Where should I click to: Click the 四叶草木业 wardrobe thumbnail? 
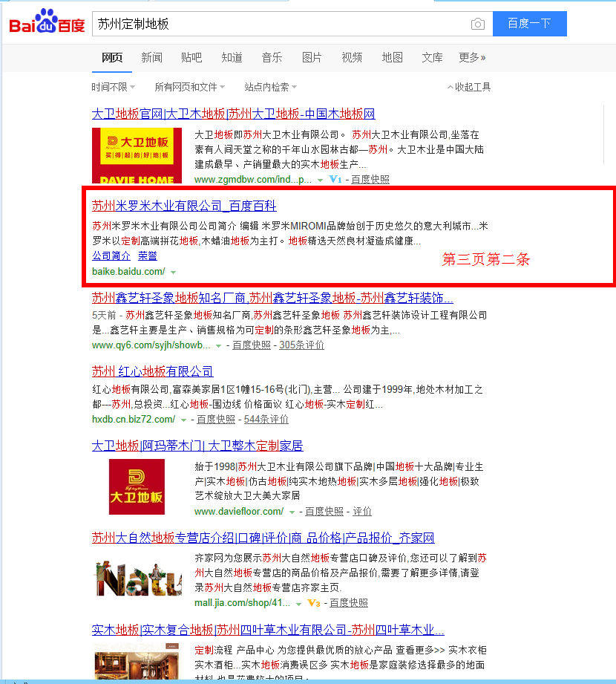coord(137,661)
